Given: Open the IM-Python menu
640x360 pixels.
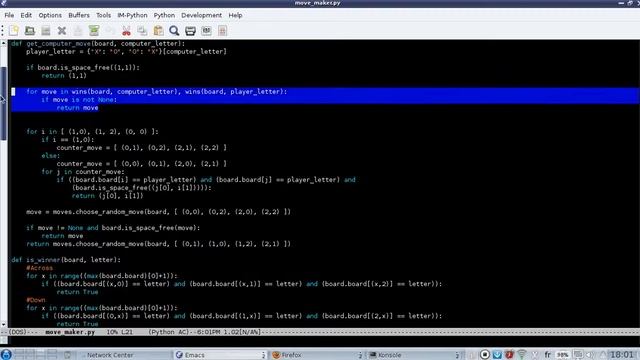Looking at the screenshot, I should click(x=132, y=15).
